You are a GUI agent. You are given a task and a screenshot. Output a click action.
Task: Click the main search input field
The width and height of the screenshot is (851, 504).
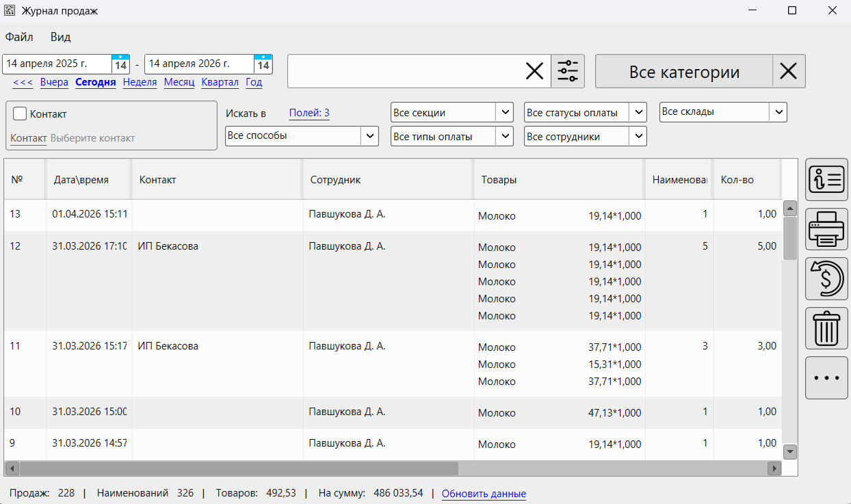tap(404, 71)
